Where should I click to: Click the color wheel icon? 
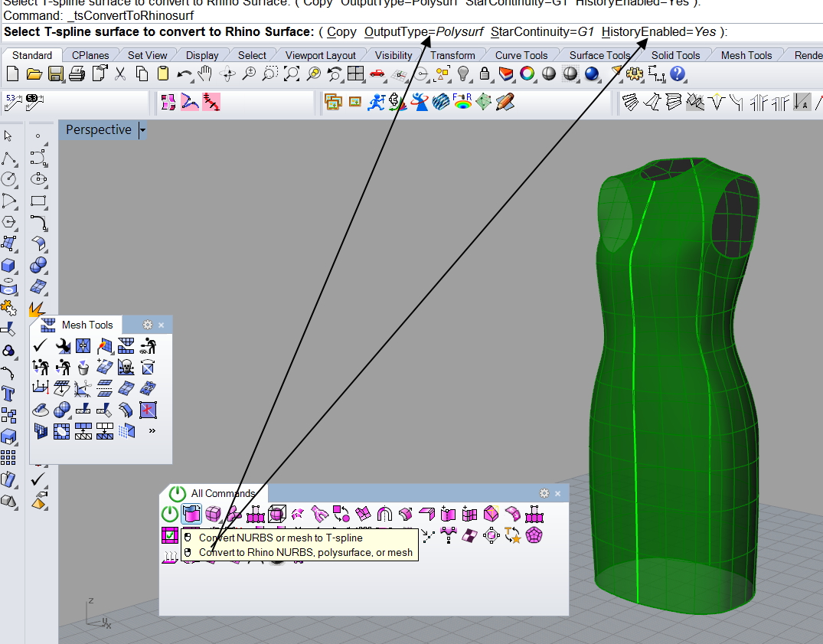coord(527,74)
